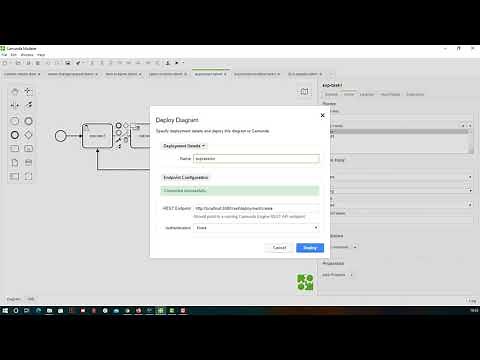This screenshot has width=480, height=360.
Task: Select the start event circle on canvas
Action: point(60,136)
